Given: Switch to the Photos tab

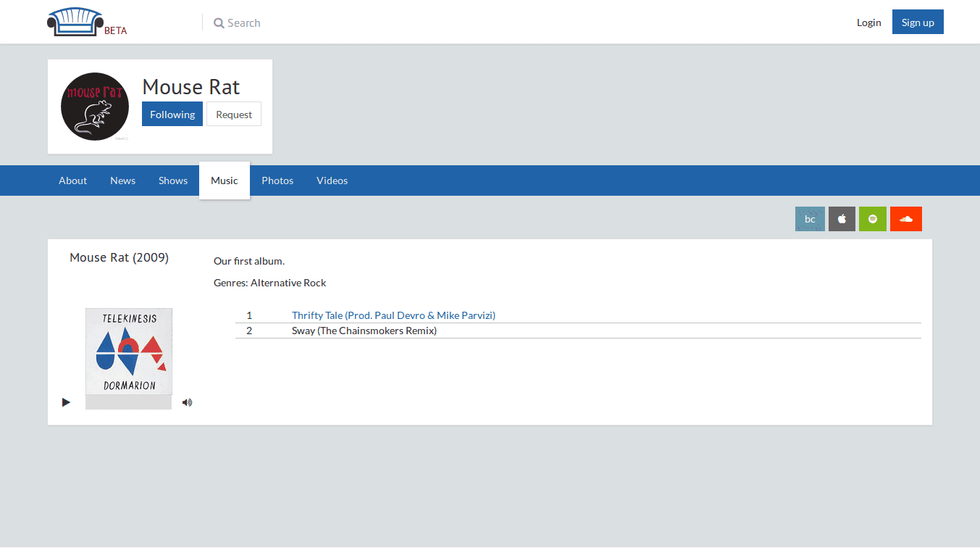Looking at the screenshot, I should point(277,181).
